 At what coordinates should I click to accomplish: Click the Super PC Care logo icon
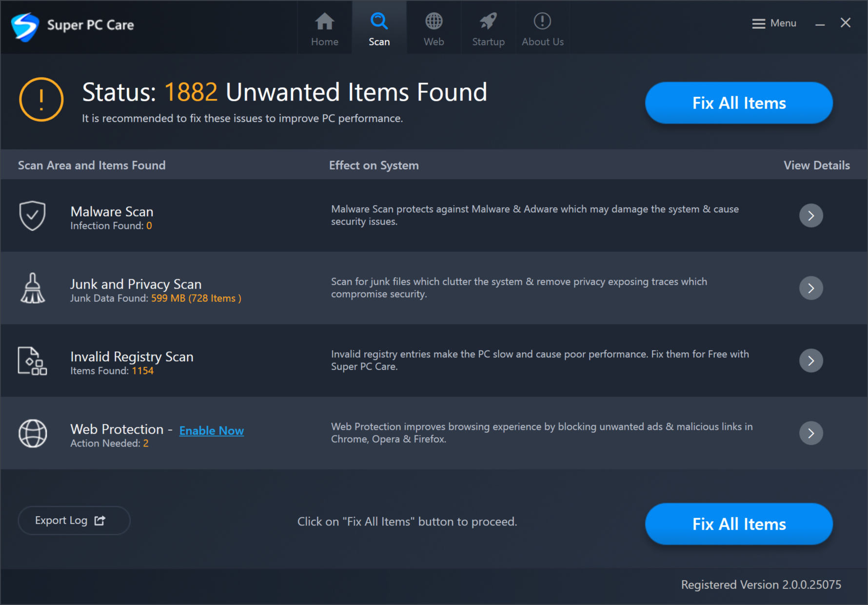pyautogui.click(x=25, y=26)
